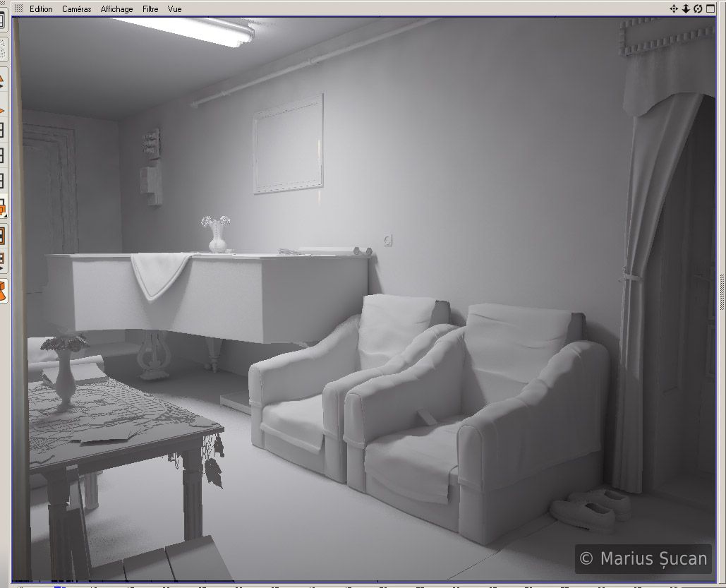726x588 pixels.
Task: Click the four-arrow move camera icon
Action: click(x=674, y=8)
